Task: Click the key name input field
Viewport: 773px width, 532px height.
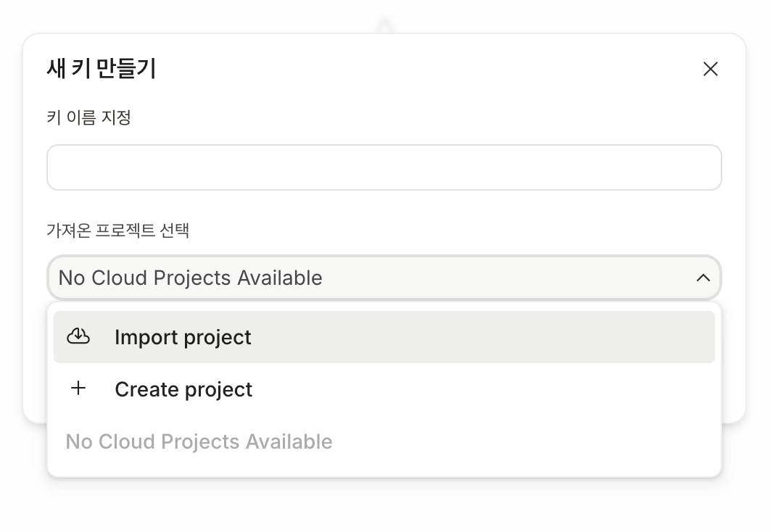Action: pos(384,167)
